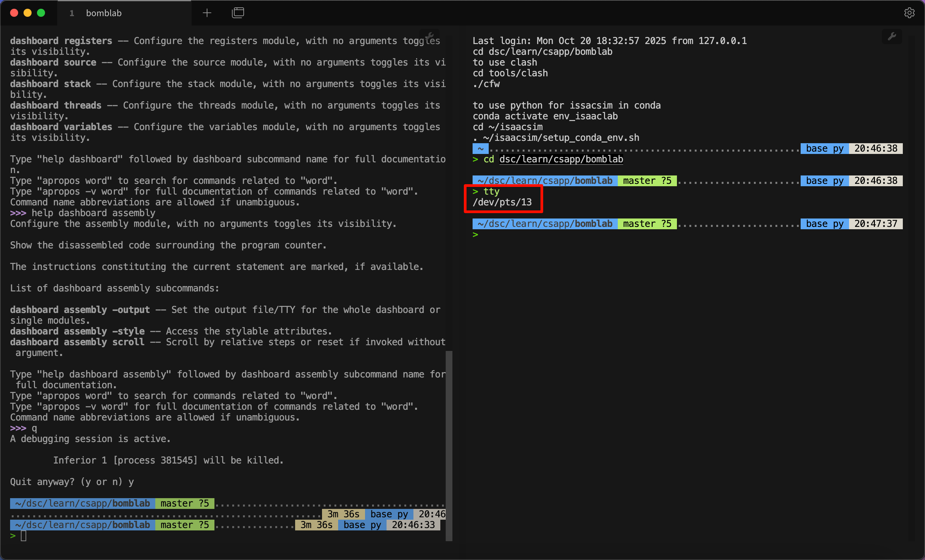
Task: Click the '3m 36s' duration on the last prompt
Action: 316,525
